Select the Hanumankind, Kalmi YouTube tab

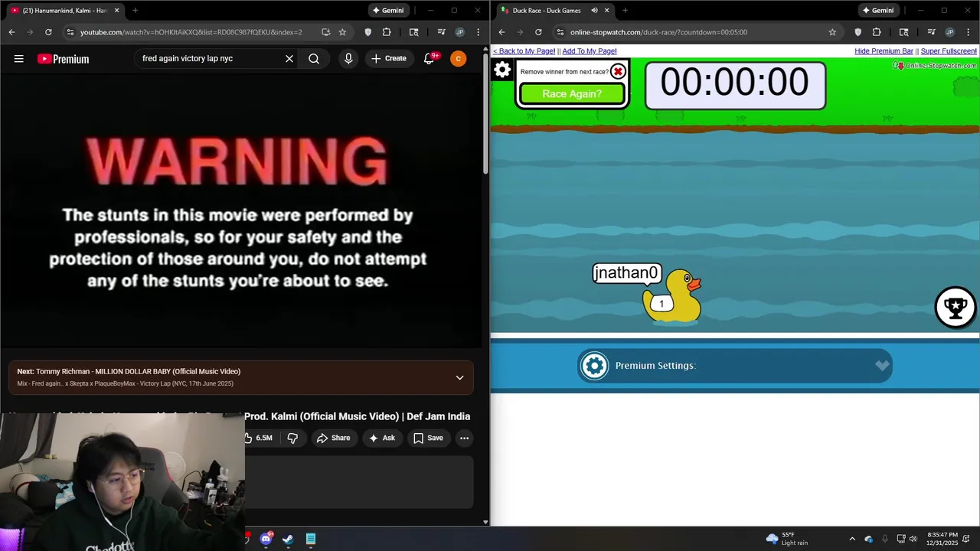coord(65,11)
